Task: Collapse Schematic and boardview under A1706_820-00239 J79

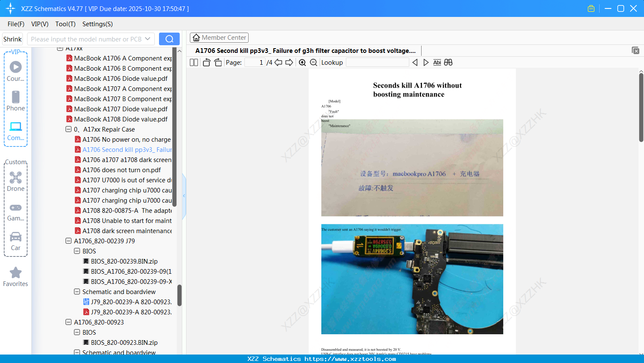Action: pos(77,291)
